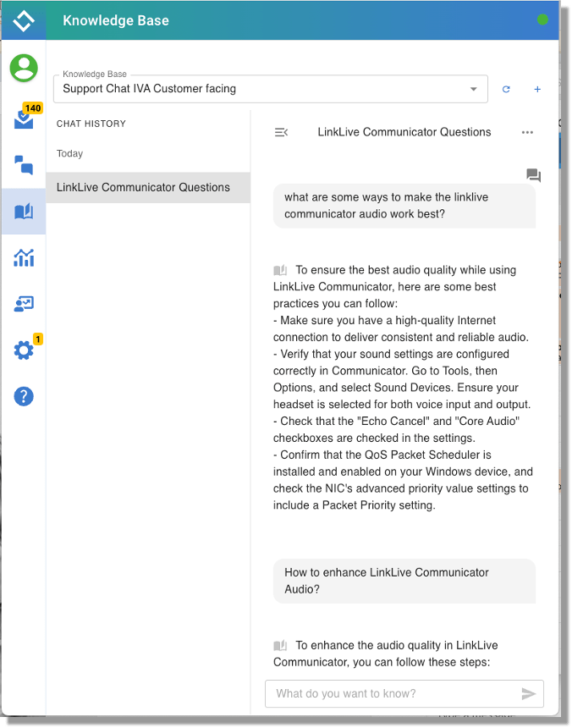This screenshot has width=572, height=728.
Task: Click the feedback speech bubble above the first question
Action: (533, 175)
